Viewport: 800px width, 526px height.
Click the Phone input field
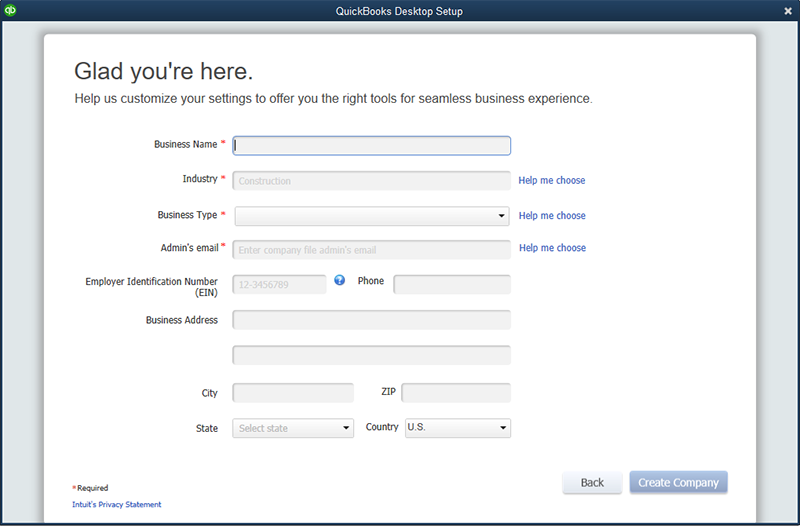(452, 285)
